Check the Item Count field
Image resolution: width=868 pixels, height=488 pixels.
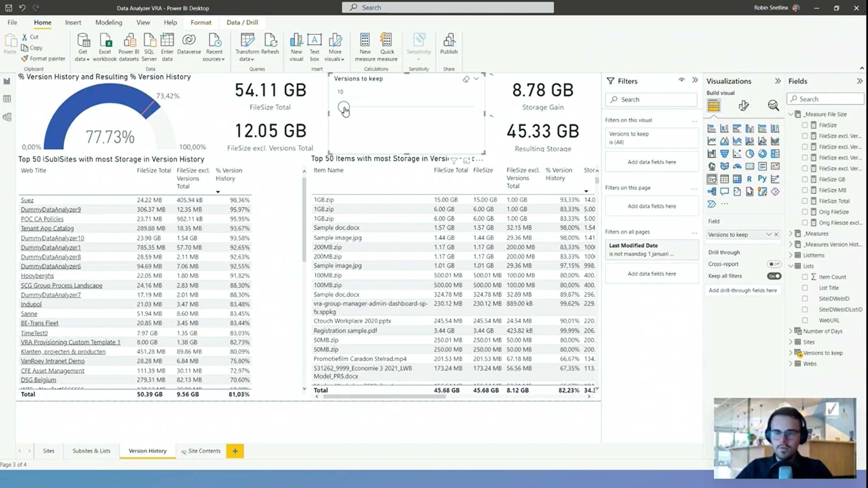pyautogui.click(x=805, y=277)
